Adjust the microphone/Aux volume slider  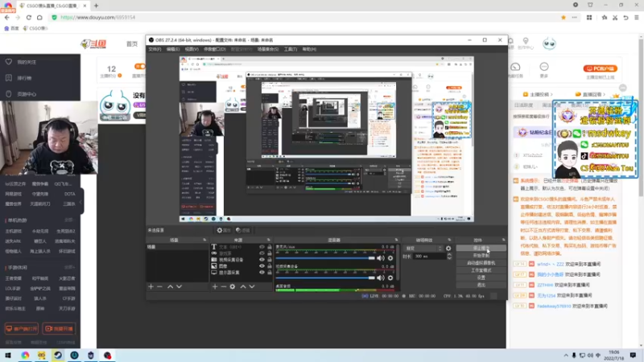pyautogui.click(x=325, y=258)
